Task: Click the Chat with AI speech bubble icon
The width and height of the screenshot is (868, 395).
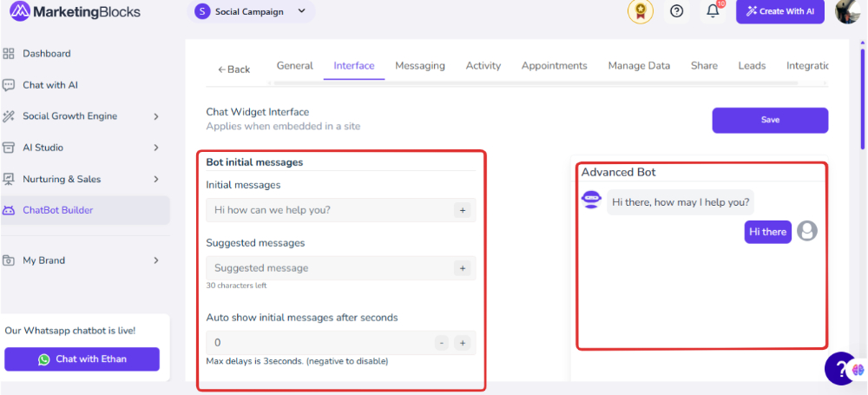Action: pyautogui.click(x=9, y=85)
